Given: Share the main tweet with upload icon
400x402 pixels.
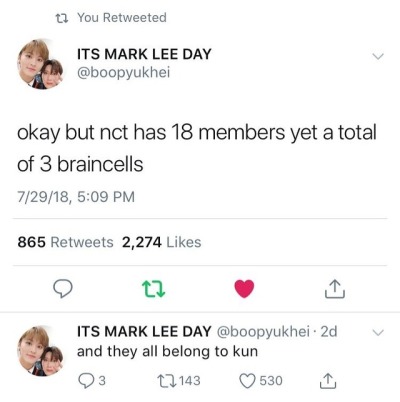Looking at the screenshot, I should (335, 289).
